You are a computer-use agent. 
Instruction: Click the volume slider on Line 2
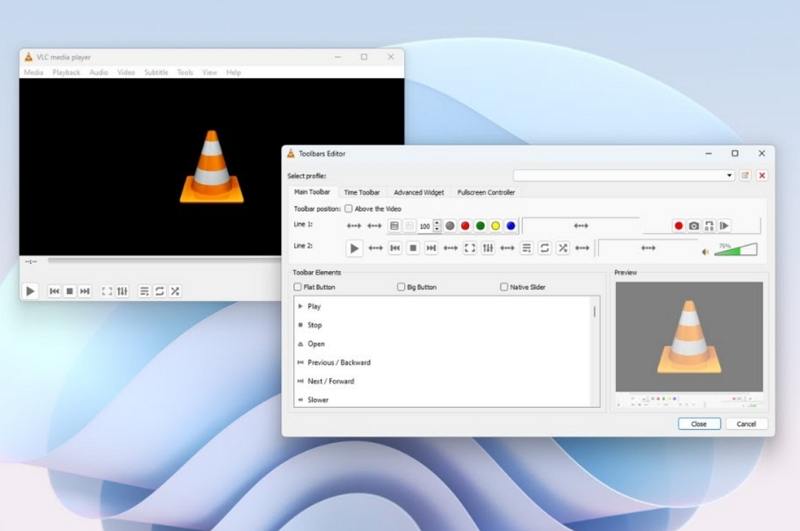736,249
